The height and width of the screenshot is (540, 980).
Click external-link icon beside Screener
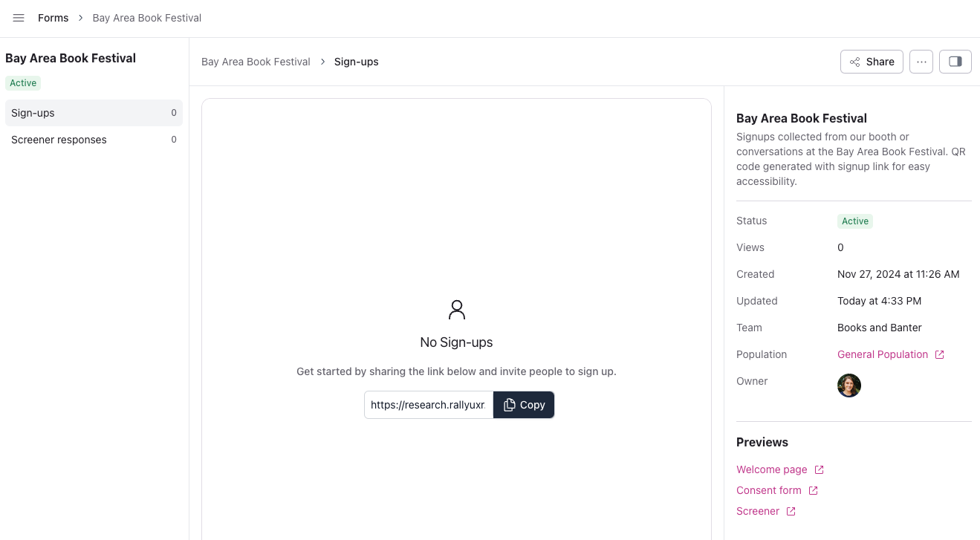tap(791, 511)
